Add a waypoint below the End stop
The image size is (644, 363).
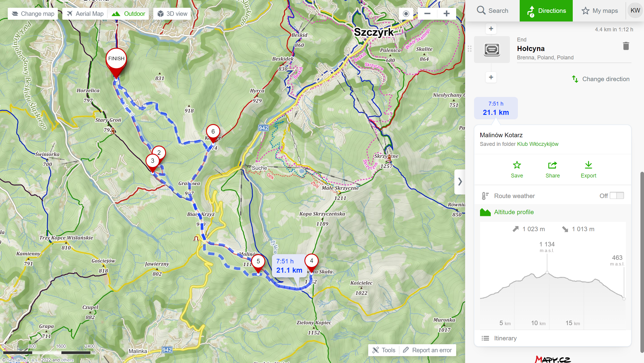491,77
